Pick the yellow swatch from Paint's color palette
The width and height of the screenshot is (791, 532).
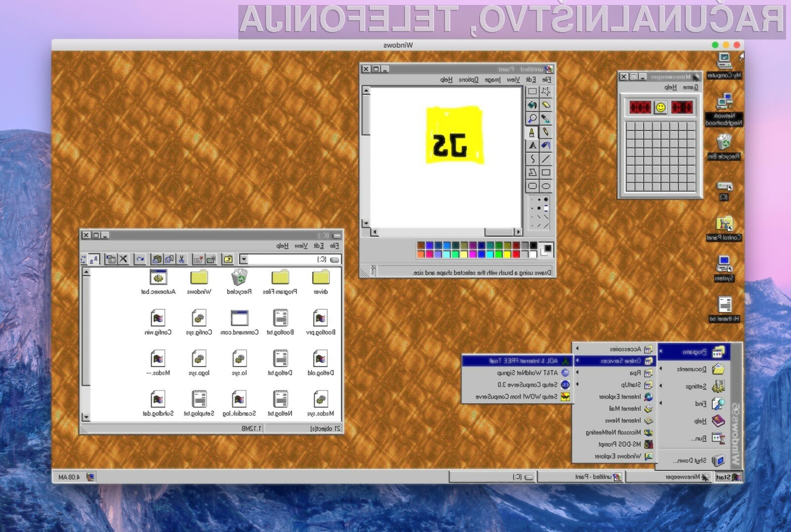[507, 254]
